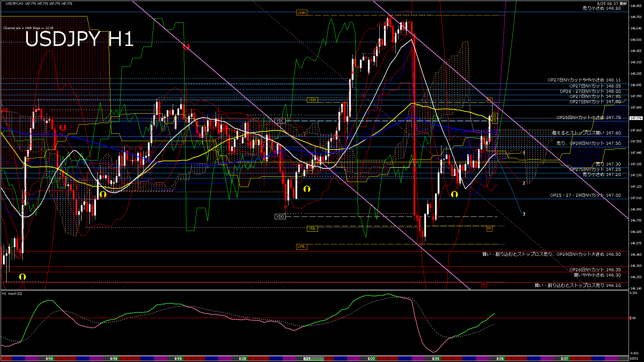Click the LWL last-week-low label
The width and height of the screenshot is (644, 362).
302,247
